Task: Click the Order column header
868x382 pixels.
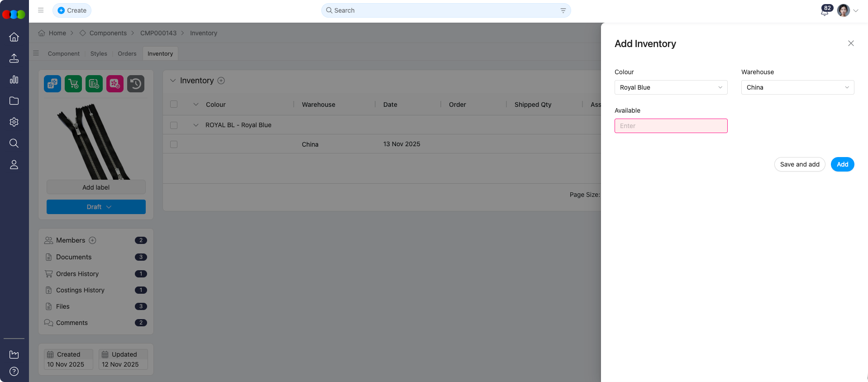Action: tap(457, 105)
